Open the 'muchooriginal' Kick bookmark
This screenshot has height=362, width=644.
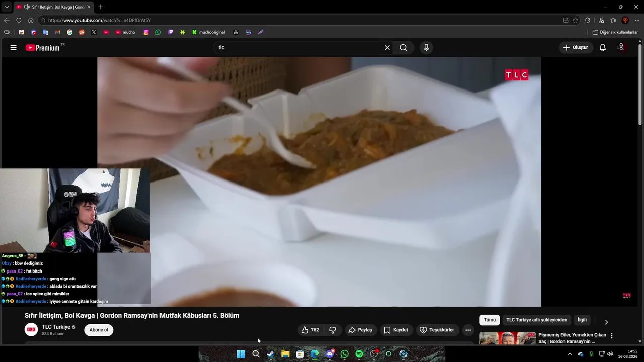pos(209,32)
